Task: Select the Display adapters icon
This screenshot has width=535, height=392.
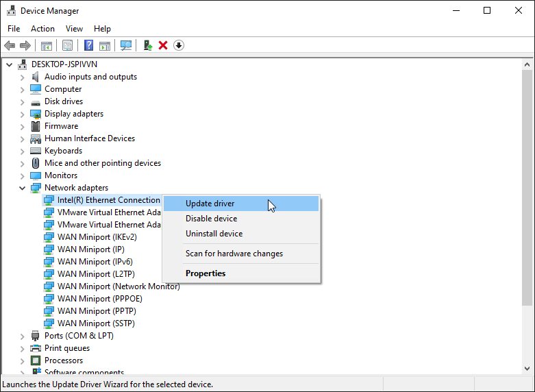Action: pyautogui.click(x=36, y=114)
